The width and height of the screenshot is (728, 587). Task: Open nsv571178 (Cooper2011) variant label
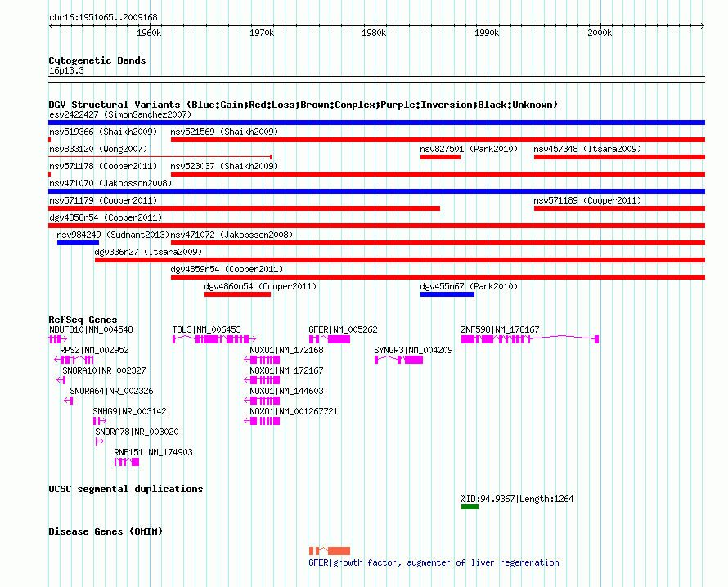[x=103, y=166]
